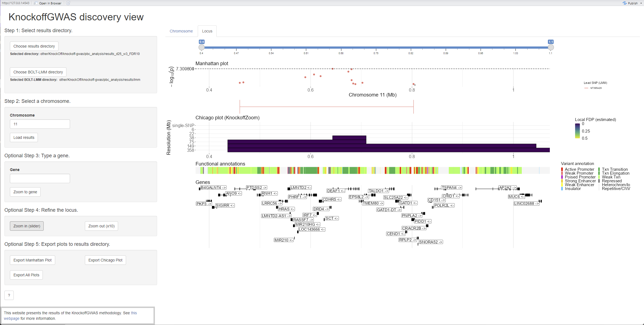Click the Publish button
Image resolution: width=644 pixels, height=325 pixels.
630,3
